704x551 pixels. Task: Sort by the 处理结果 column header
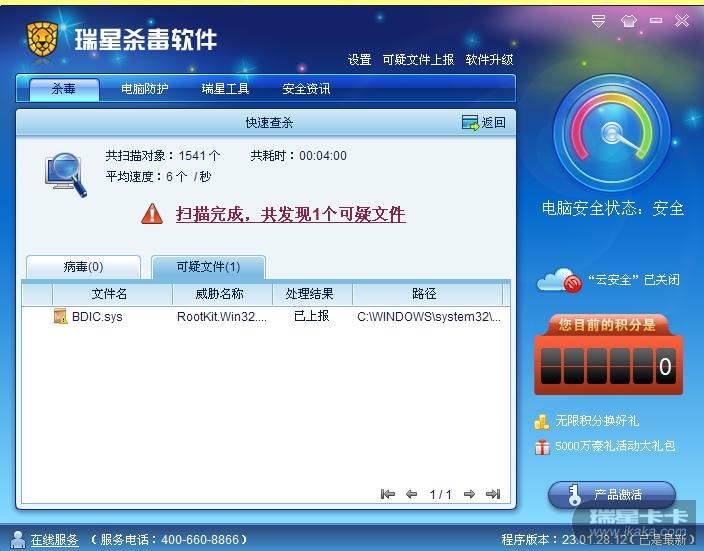[310, 294]
